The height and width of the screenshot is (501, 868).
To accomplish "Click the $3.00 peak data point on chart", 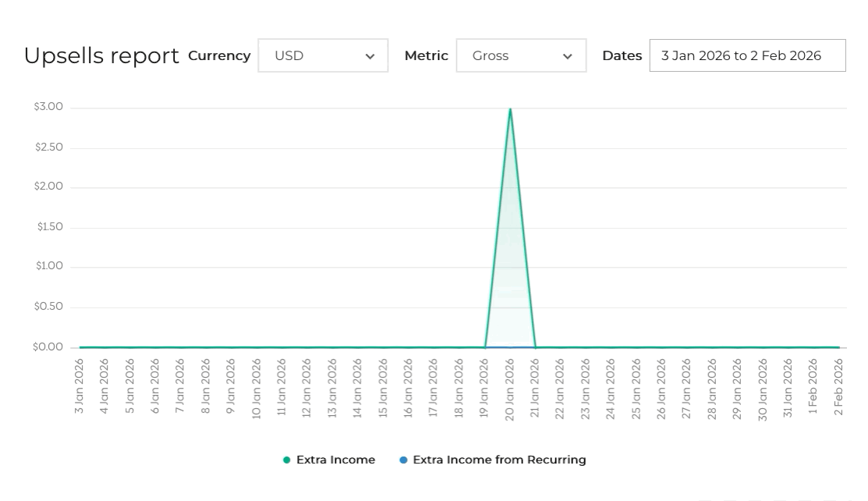I will point(510,109).
